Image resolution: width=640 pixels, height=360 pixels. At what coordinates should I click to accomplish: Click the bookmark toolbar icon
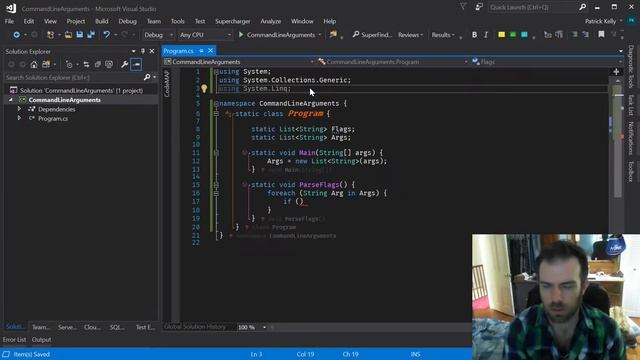point(601,35)
